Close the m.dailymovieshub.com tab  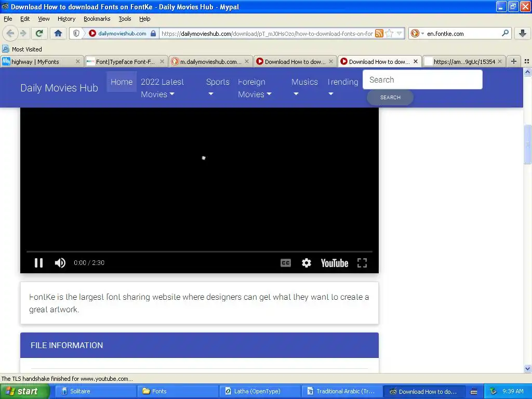247,61
